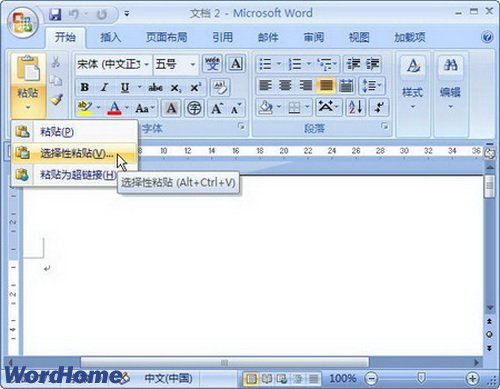Viewport: 500px width, 389px height.
Task: Open font color dropdown arrow
Action: [127, 108]
